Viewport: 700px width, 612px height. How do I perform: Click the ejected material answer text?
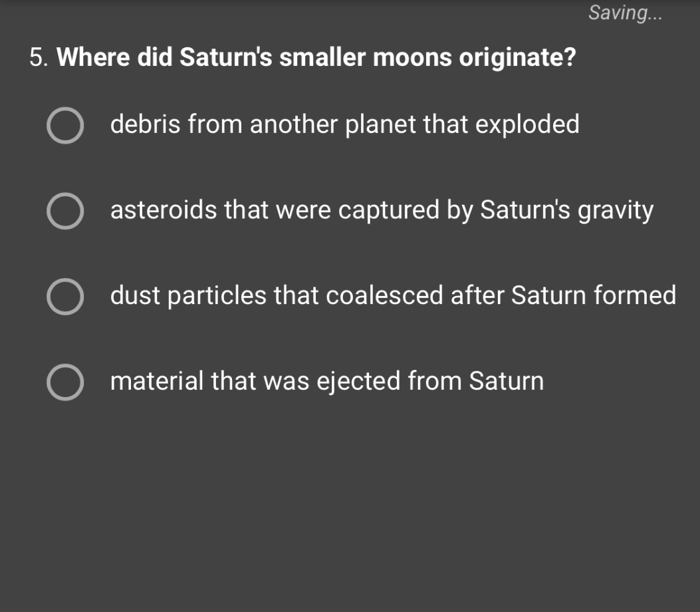click(x=327, y=381)
